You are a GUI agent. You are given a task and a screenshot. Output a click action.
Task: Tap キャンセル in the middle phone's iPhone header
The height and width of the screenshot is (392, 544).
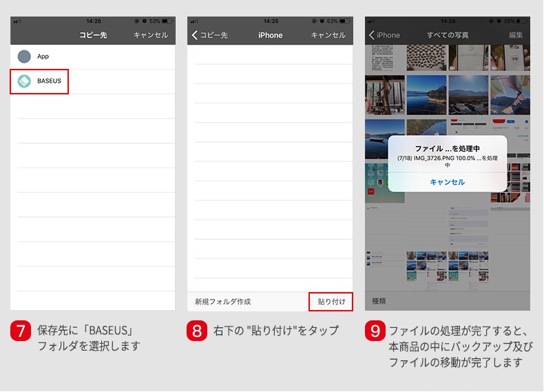pos(328,35)
